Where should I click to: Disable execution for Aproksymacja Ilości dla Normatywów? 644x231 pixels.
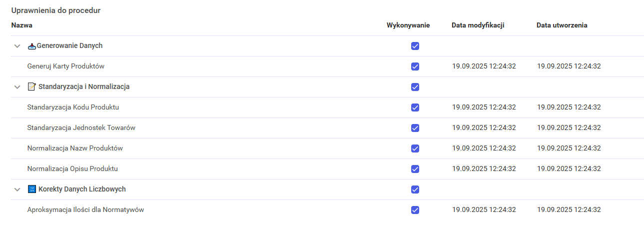[415, 210]
